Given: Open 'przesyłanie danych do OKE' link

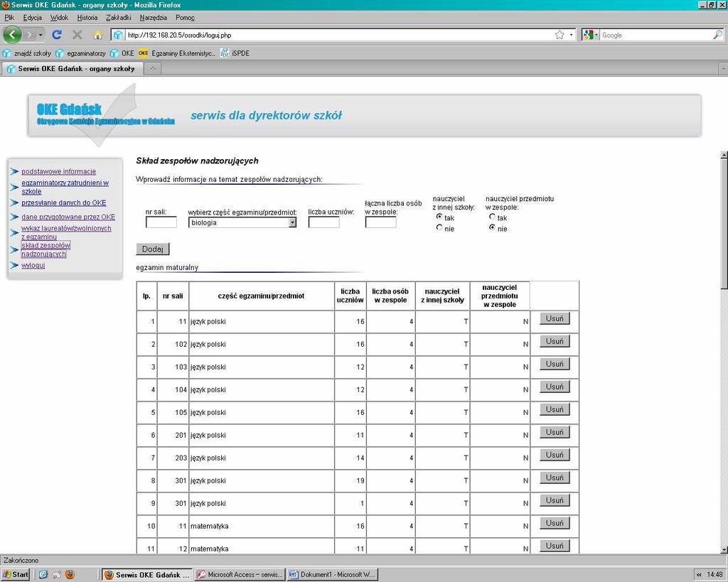Looking at the screenshot, I should point(63,203).
